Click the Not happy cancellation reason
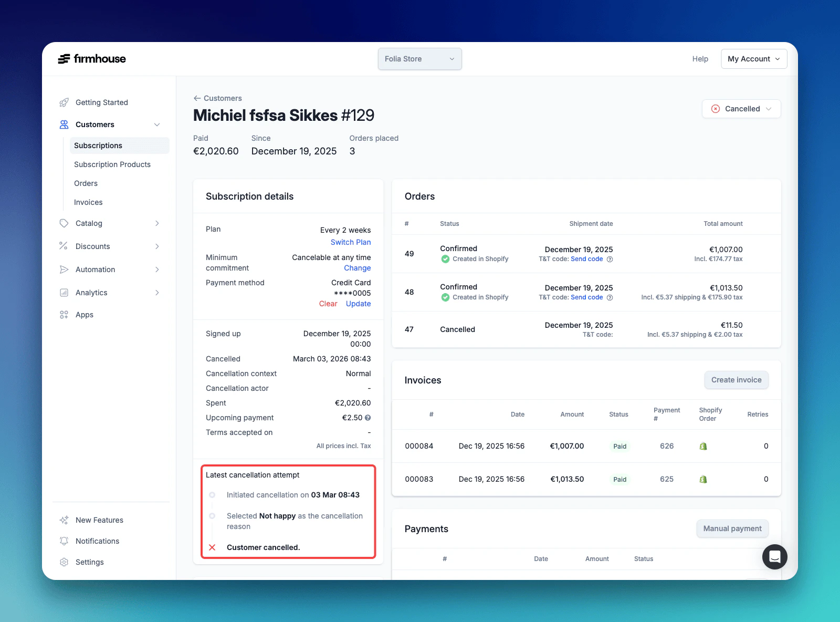 (277, 516)
